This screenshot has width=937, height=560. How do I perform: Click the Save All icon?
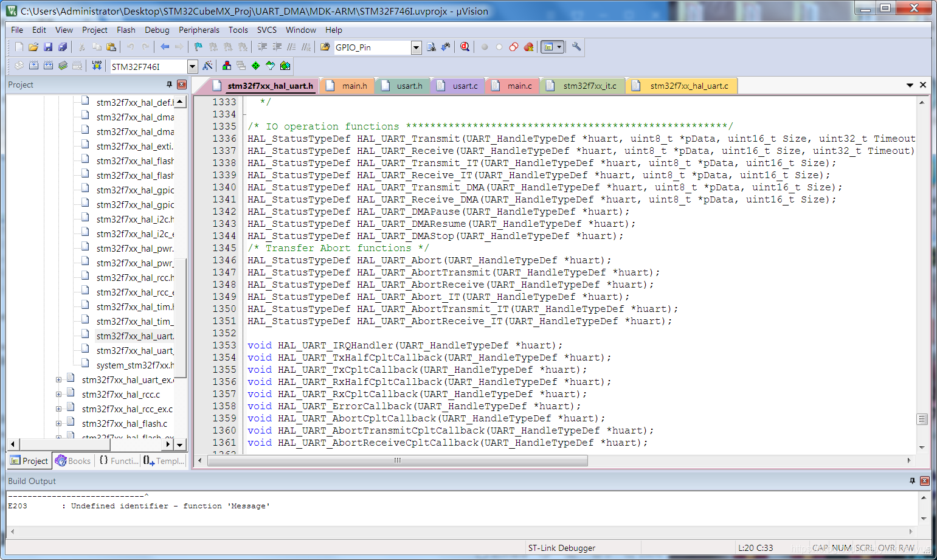point(63,47)
